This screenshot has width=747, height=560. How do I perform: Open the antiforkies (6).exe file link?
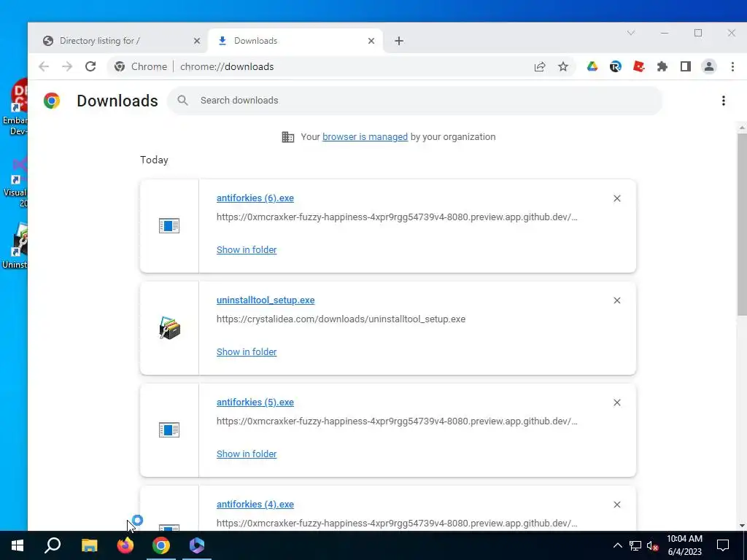[255, 198]
